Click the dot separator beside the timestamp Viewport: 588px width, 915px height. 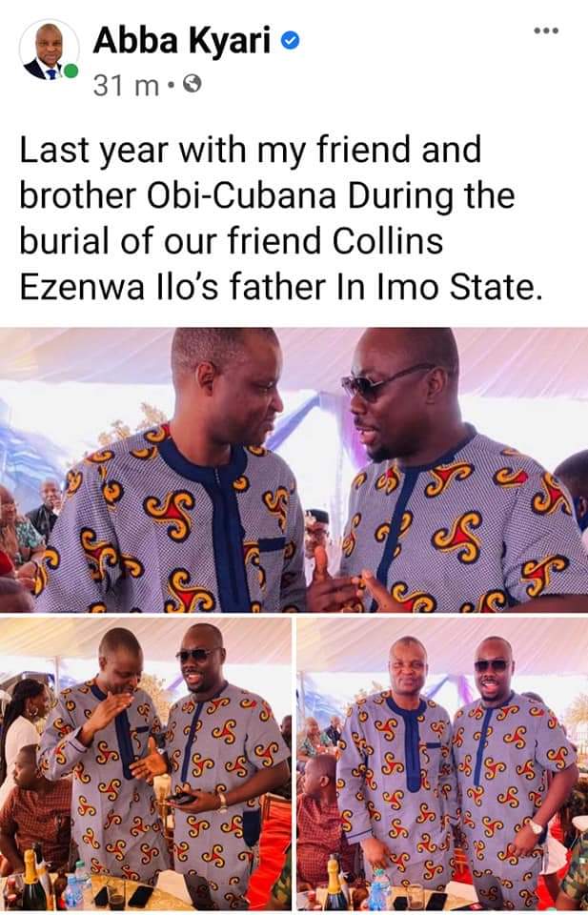171,87
